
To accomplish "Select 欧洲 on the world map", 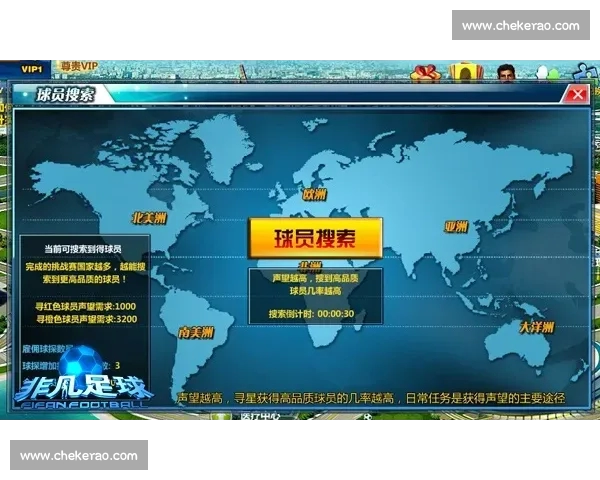I will (x=315, y=194).
